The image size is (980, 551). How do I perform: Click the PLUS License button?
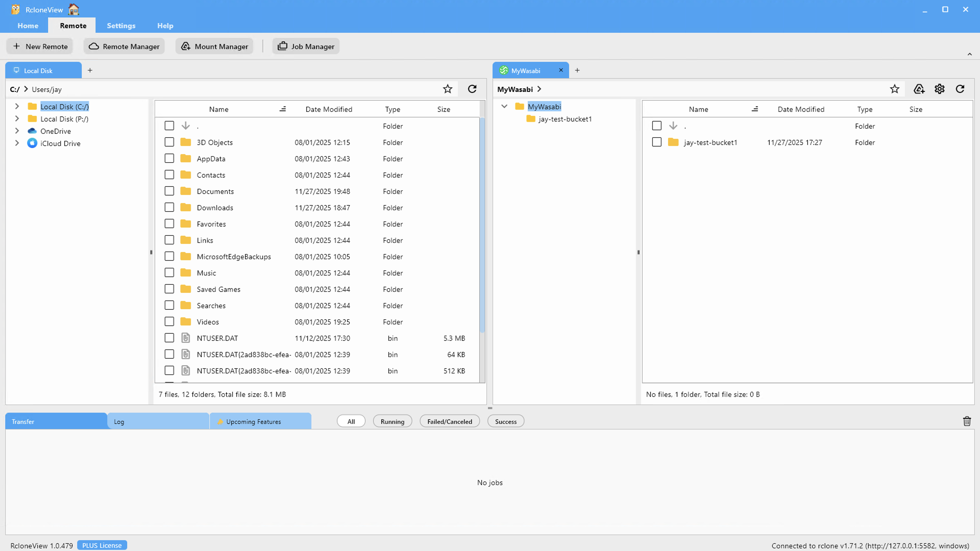[102, 545]
